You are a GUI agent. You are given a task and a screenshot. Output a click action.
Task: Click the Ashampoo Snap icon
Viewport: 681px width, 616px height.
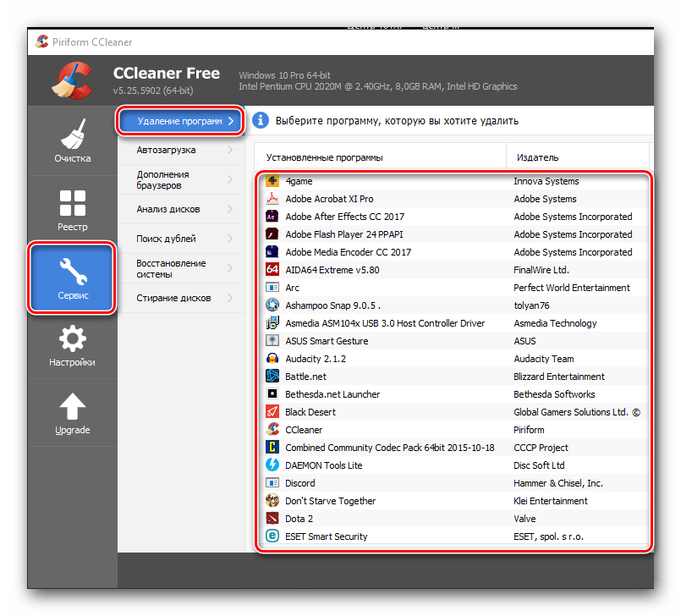click(272, 305)
